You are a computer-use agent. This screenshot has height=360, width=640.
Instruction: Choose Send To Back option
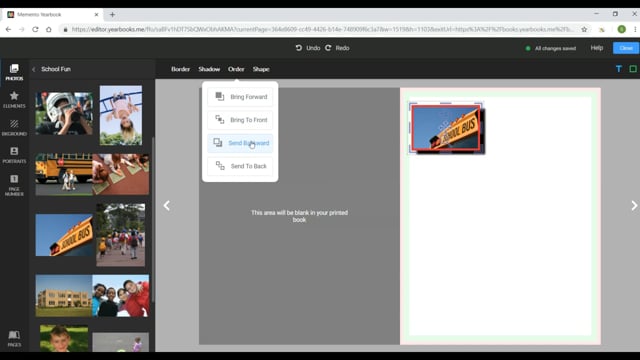click(x=240, y=166)
